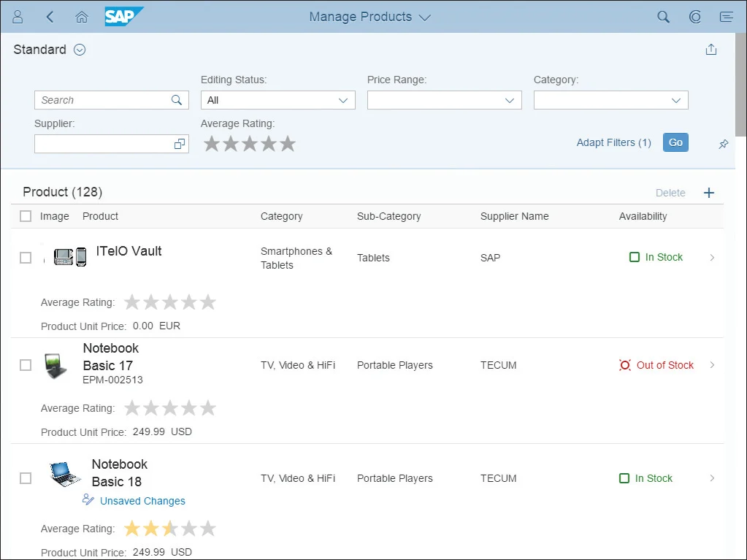Check the Notebook Basic 17 row checkbox

[x=26, y=365]
